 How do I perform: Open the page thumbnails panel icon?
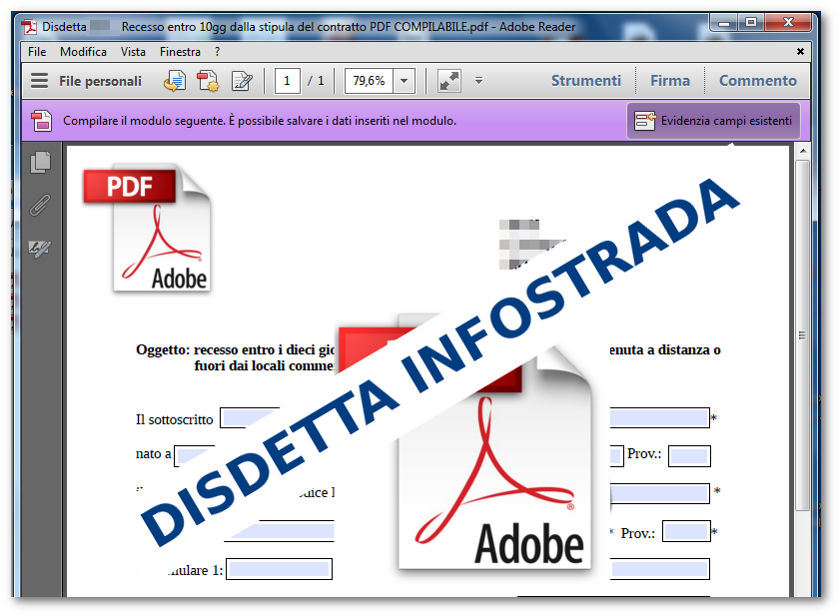pos(41,163)
